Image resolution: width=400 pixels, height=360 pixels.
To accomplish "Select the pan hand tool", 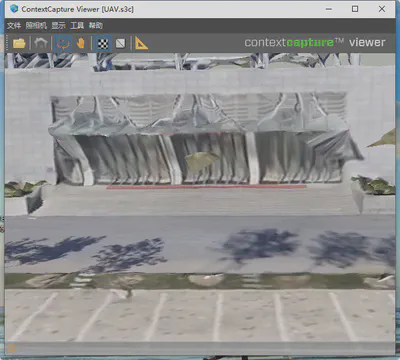I will click(x=81, y=43).
